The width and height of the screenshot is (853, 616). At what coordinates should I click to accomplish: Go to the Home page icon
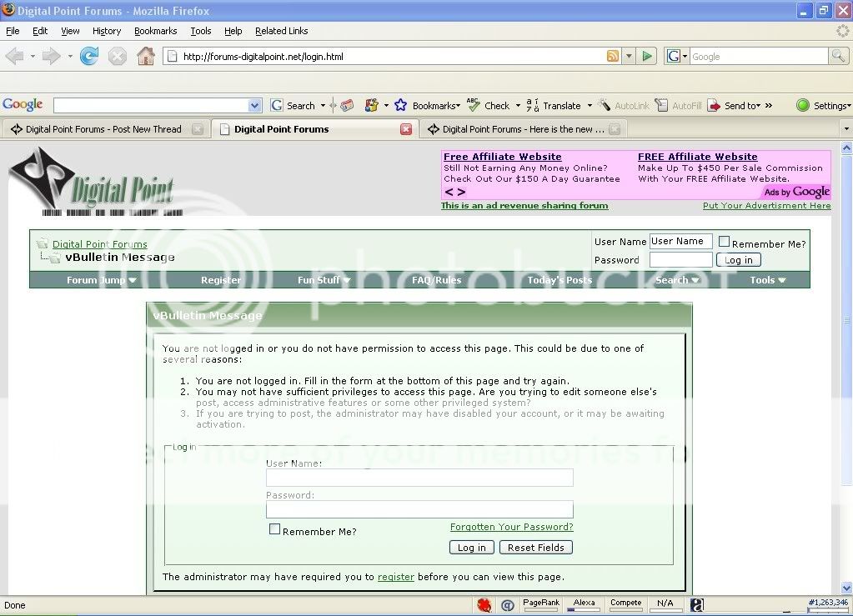pyautogui.click(x=145, y=56)
